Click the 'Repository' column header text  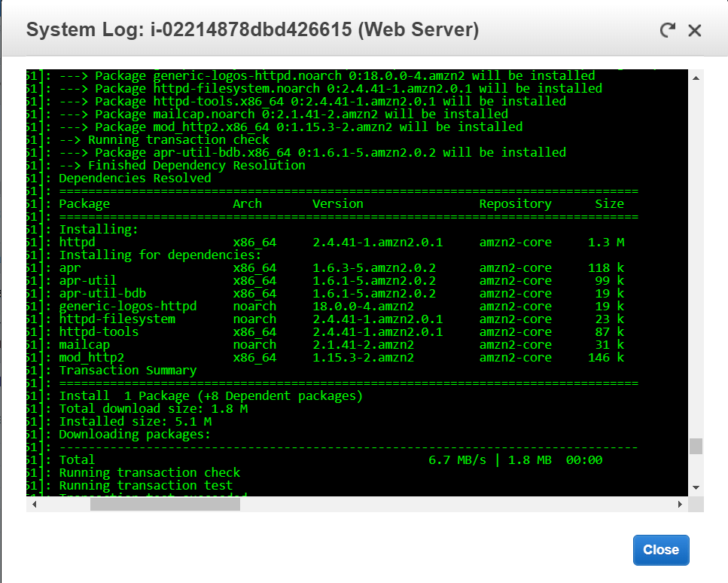pyautogui.click(x=515, y=203)
